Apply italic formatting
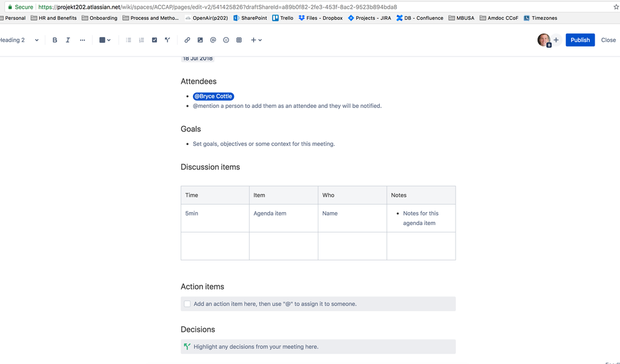The image size is (620, 364). tap(68, 40)
